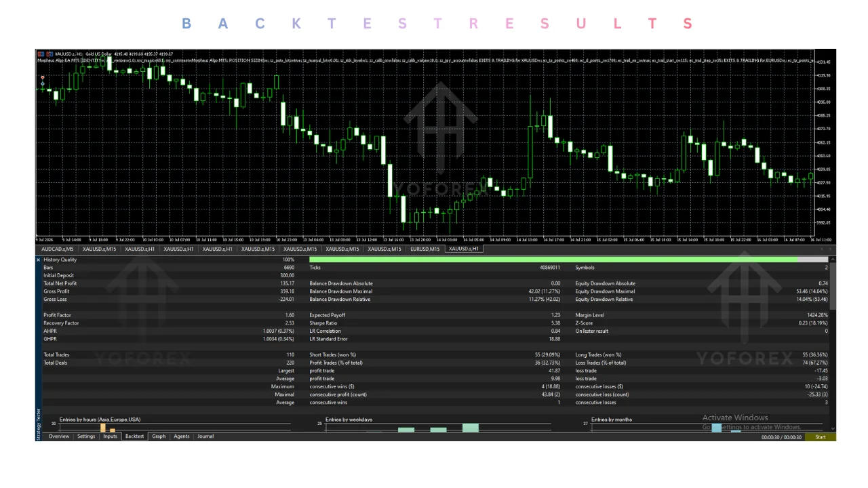Click the Start button
868x488 pixels.
coord(821,437)
